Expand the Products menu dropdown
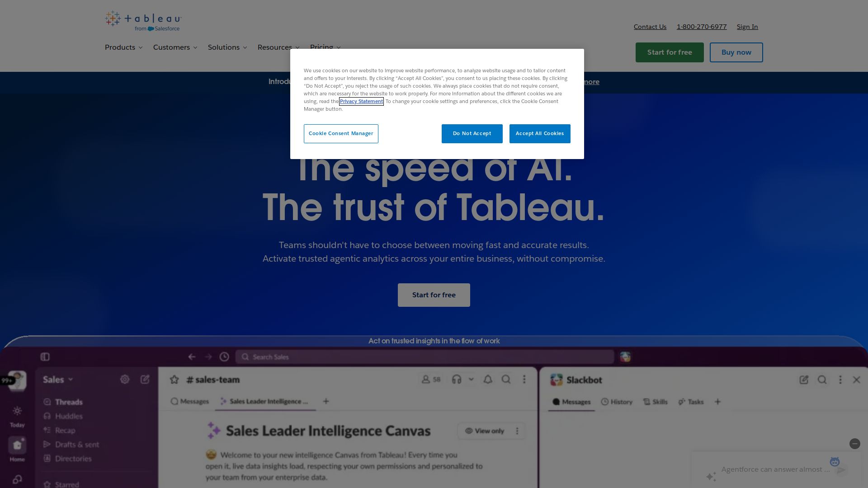This screenshot has height=488, width=868. (123, 47)
